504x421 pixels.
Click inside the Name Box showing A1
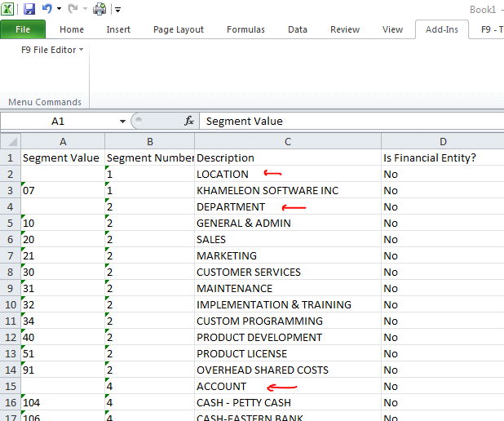tap(58, 122)
